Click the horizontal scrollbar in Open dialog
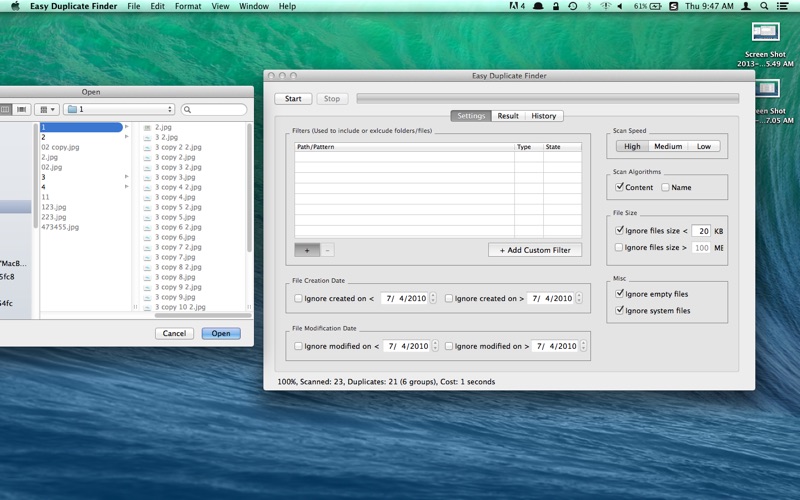This screenshot has height=500, width=800. coord(203,315)
